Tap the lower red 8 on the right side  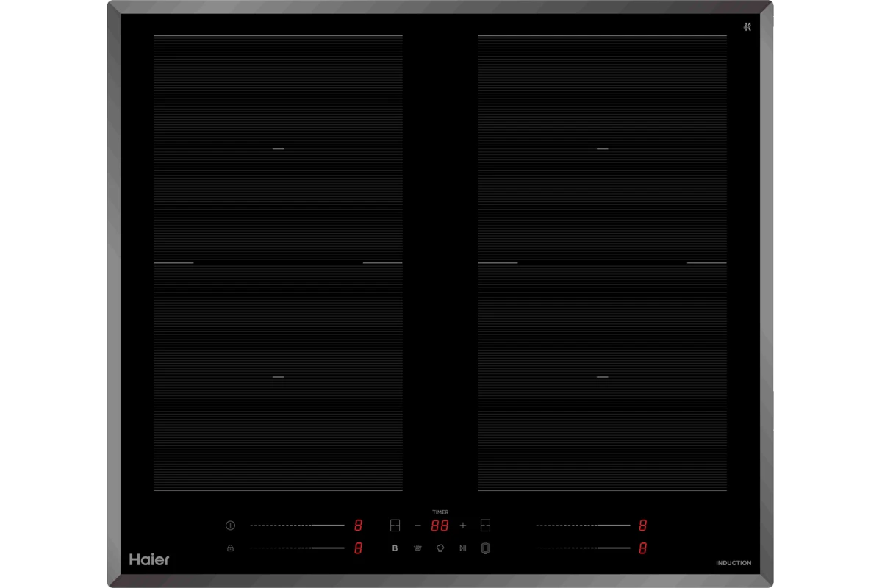642,548
